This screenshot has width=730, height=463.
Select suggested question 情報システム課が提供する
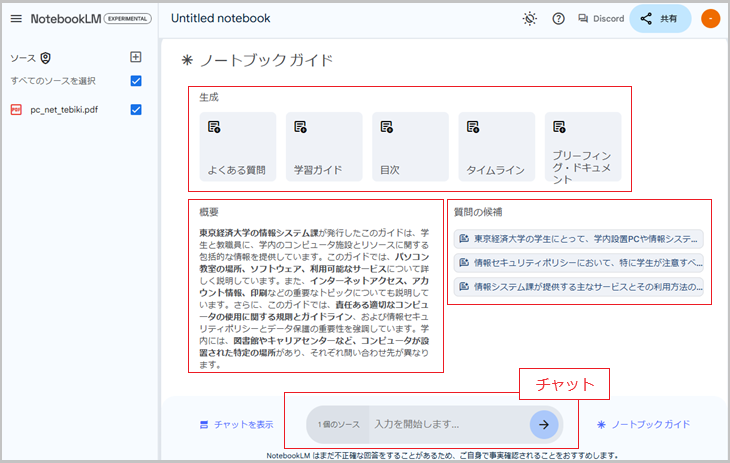(579, 286)
